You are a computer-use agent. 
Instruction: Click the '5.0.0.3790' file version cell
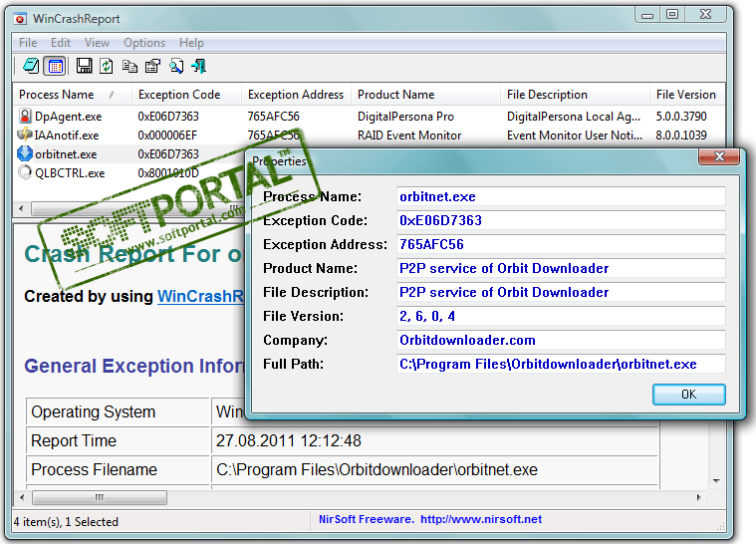pyautogui.click(x=680, y=117)
